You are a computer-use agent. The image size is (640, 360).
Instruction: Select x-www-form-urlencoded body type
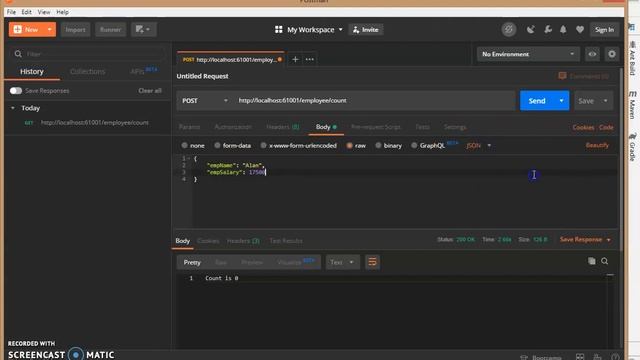[x=263, y=145]
